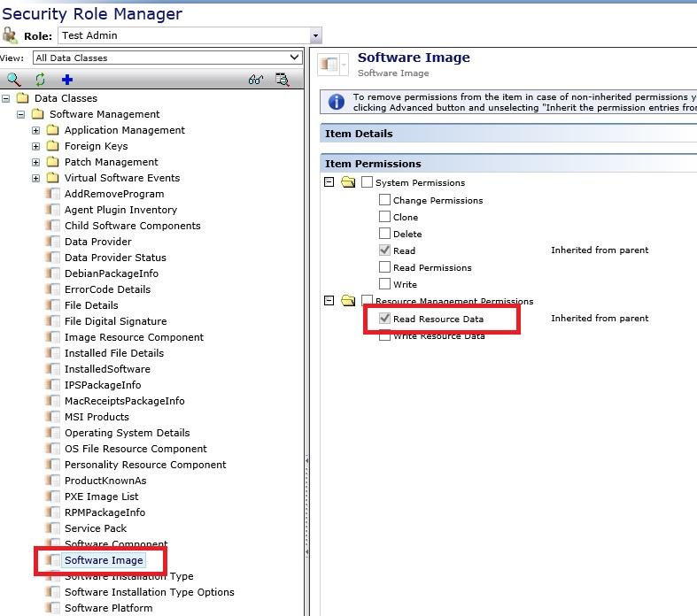Image resolution: width=697 pixels, height=616 pixels.
Task: Select Software Image in the tree
Action: click(104, 560)
